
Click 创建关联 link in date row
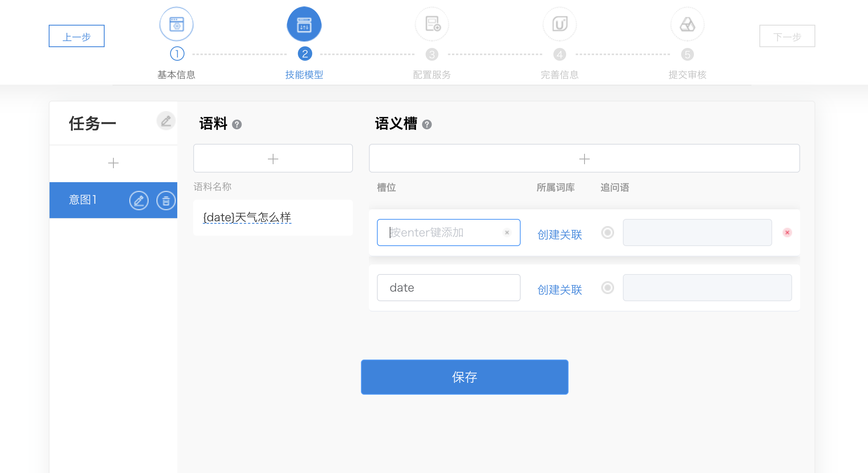(x=560, y=290)
